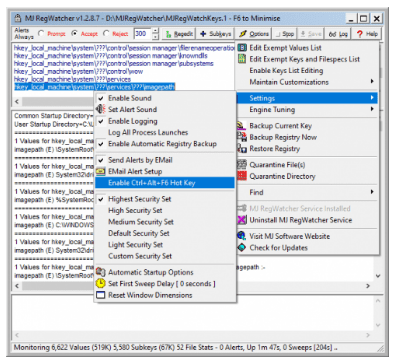Click the EMail Alert Setup envelope icon
The width and height of the screenshot is (395, 363).
tap(100, 171)
